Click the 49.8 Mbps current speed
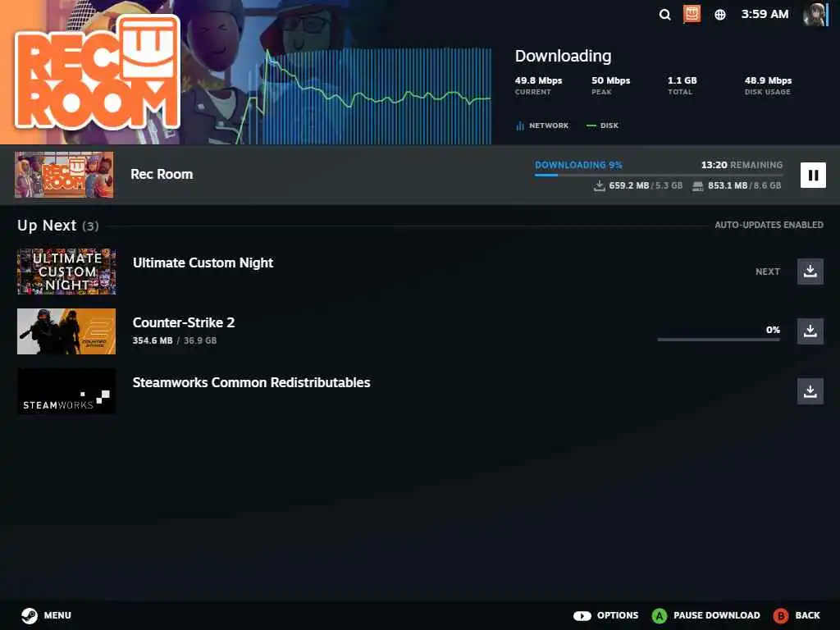This screenshot has width=840, height=630. click(538, 80)
